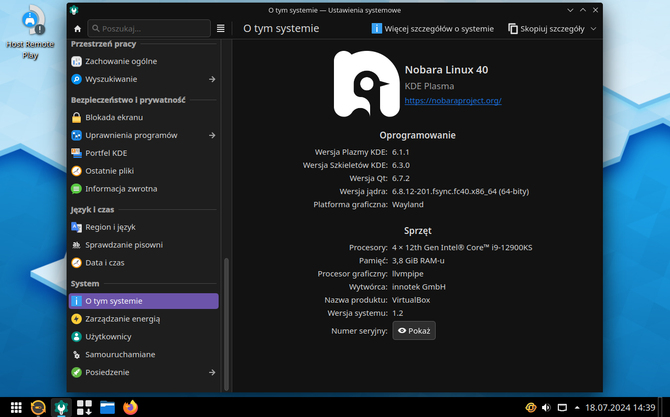Screen dimensions: 670x417
Task: Open the file manager in taskbar
Action: (x=107, y=408)
